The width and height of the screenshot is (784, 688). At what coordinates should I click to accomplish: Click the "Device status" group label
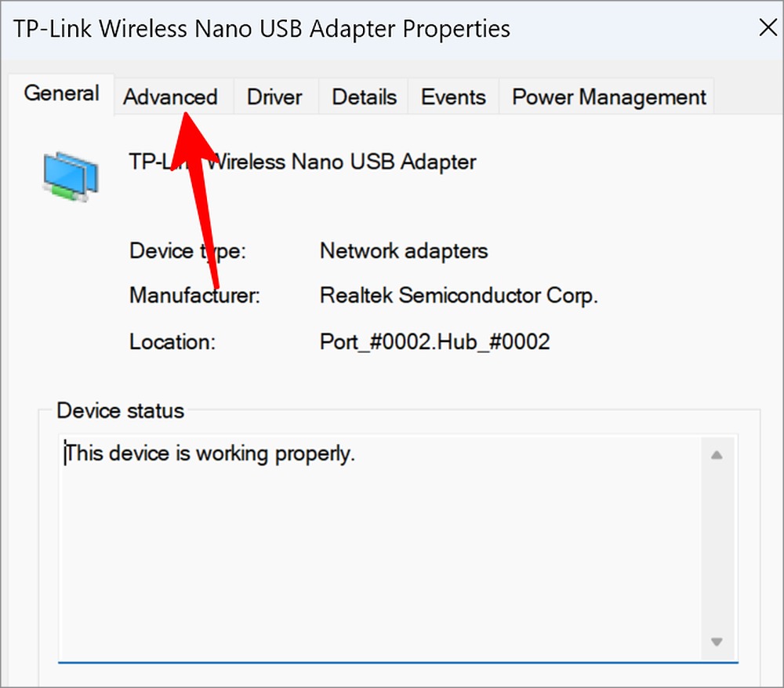click(x=121, y=410)
